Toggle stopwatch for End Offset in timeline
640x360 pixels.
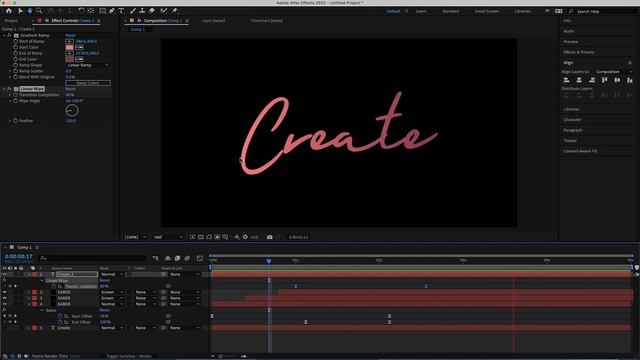pos(60,322)
